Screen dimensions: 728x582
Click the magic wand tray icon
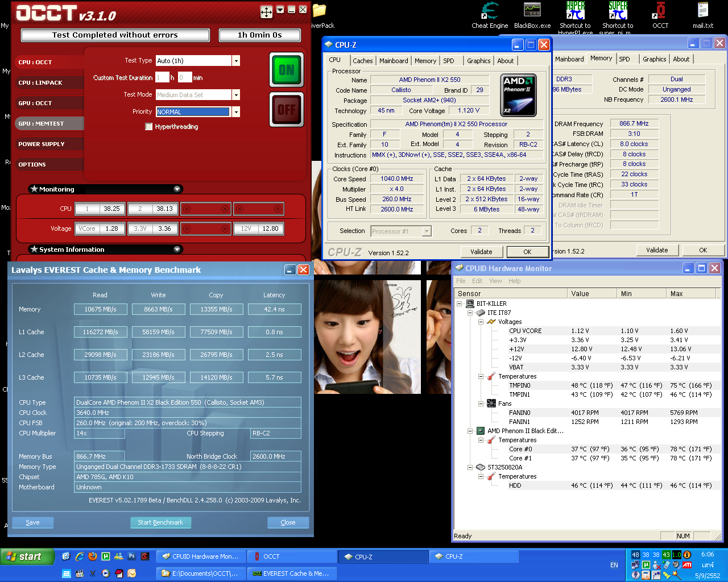[x=677, y=575]
